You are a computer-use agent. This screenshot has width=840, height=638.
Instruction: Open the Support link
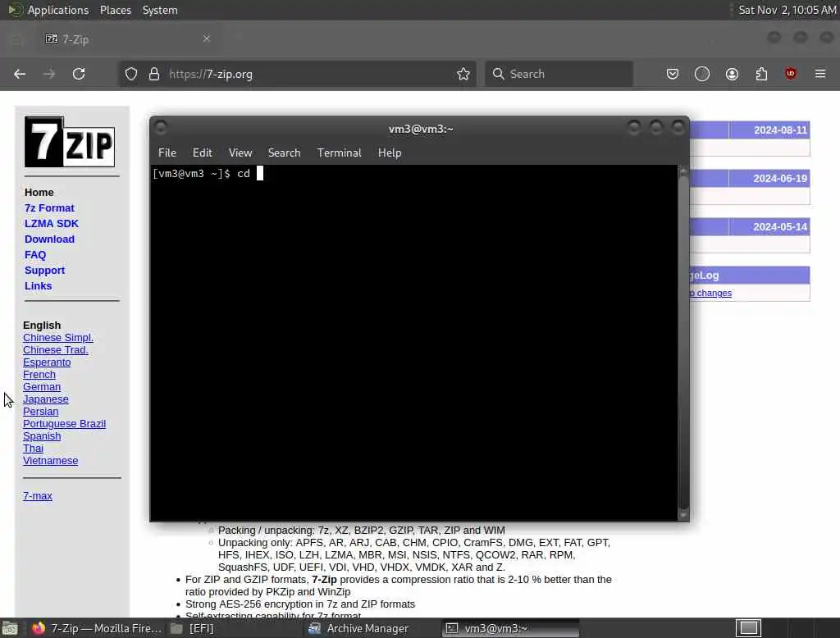(x=44, y=271)
